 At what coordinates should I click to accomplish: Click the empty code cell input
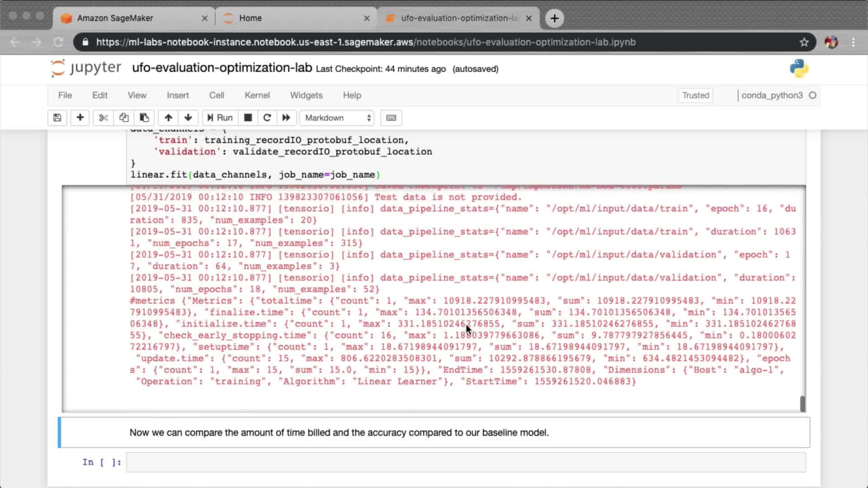466,462
